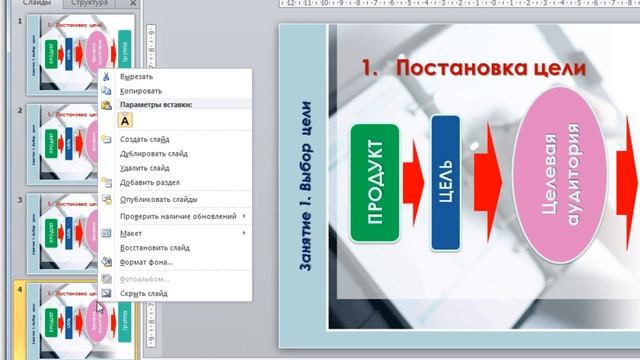
Task: Choose the paste option button with letter A
Action: point(125,120)
